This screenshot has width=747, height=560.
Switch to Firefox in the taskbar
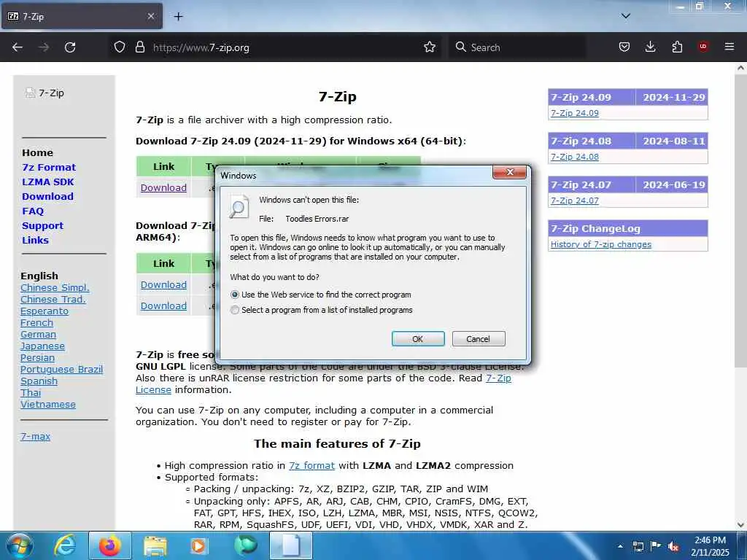pyautogui.click(x=110, y=545)
